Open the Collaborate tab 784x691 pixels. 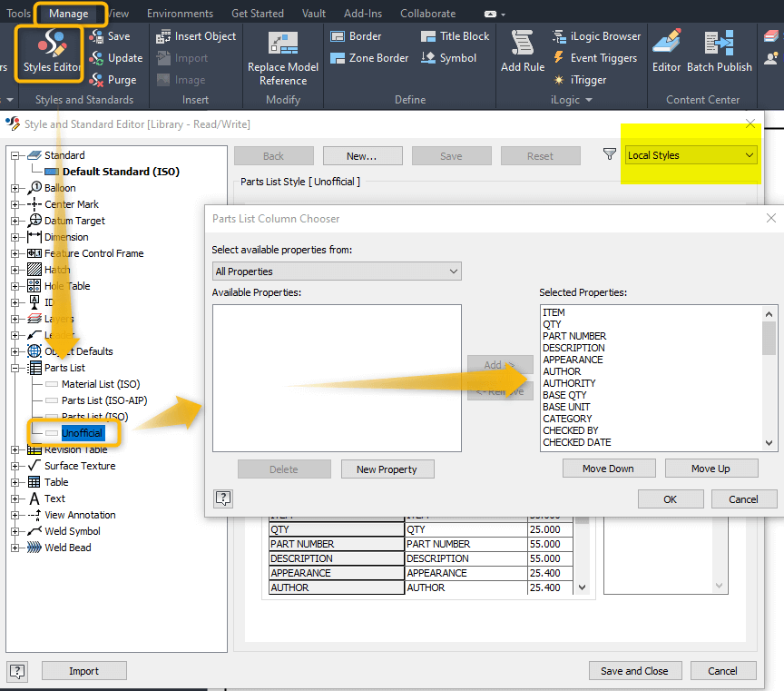pos(428,14)
